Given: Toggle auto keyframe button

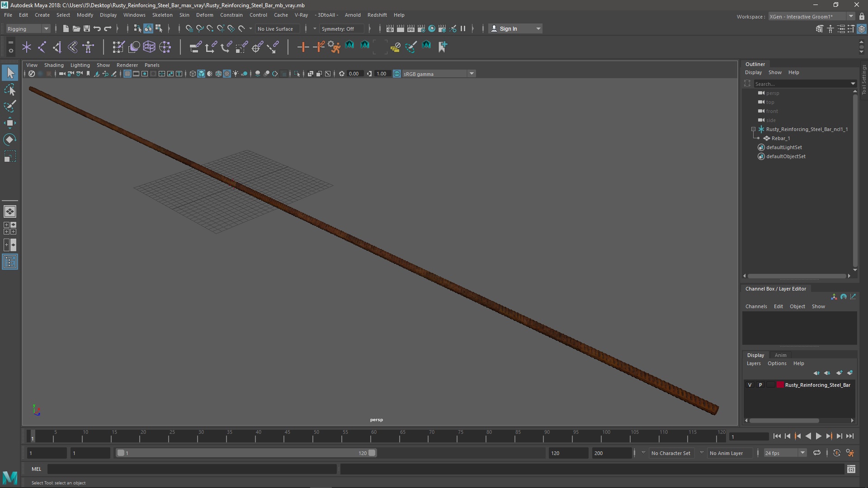Looking at the screenshot, I should 837,453.
